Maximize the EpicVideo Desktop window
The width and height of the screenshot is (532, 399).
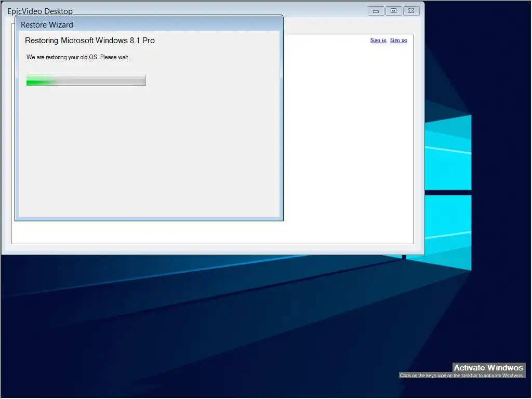[394, 11]
